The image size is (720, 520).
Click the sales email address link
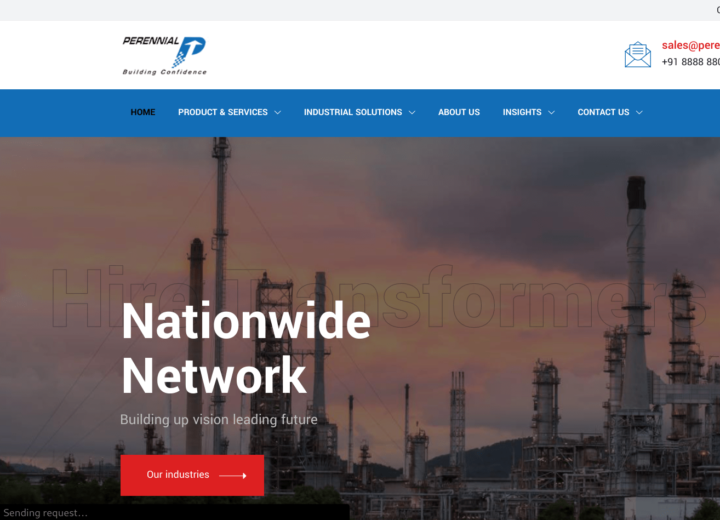(x=691, y=45)
